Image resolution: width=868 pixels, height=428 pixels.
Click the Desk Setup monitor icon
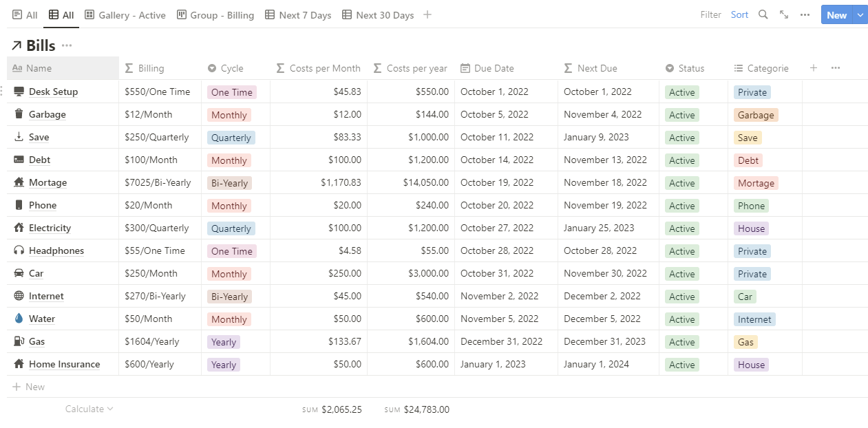(x=19, y=92)
